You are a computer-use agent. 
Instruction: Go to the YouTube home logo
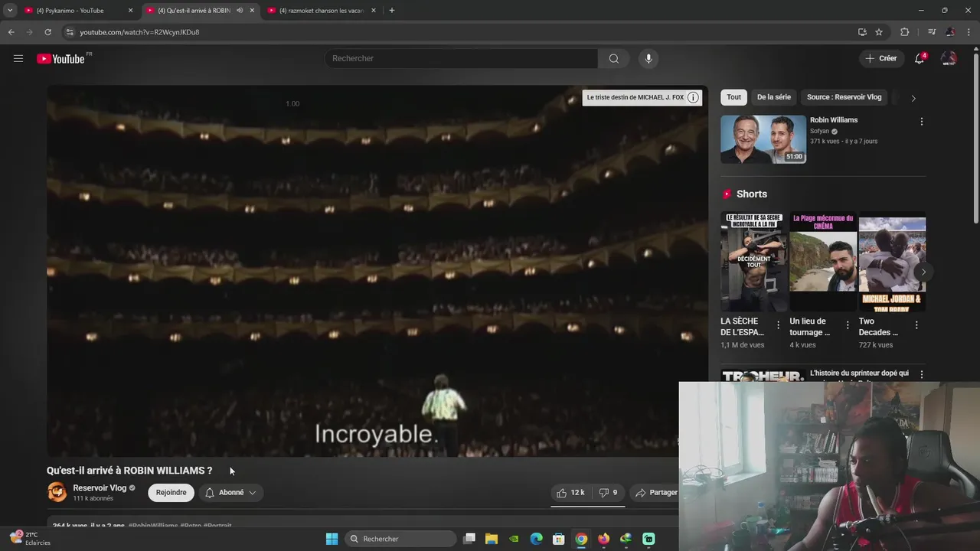pyautogui.click(x=60, y=59)
